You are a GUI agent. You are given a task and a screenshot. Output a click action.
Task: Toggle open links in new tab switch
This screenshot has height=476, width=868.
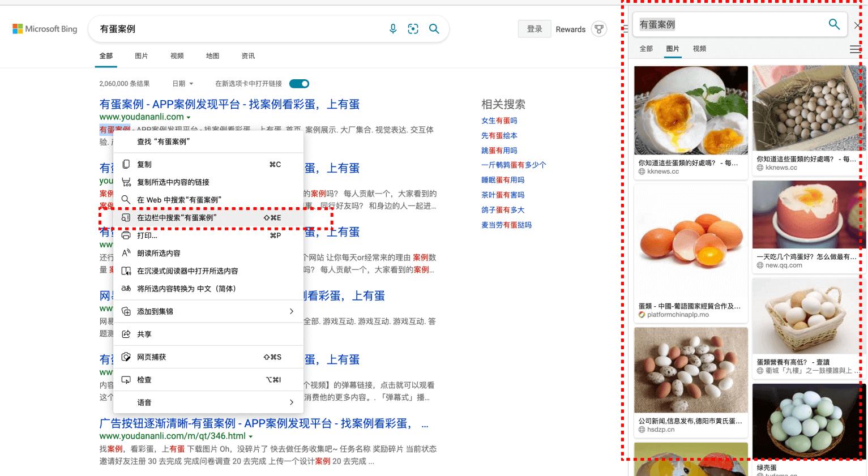(299, 84)
